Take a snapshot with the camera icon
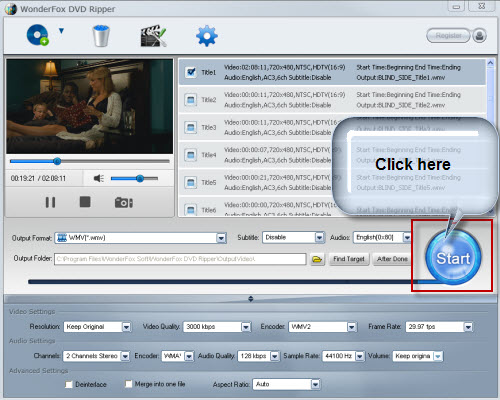Image resolution: width=500 pixels, height=400 pixels. [x=124, y=202]
